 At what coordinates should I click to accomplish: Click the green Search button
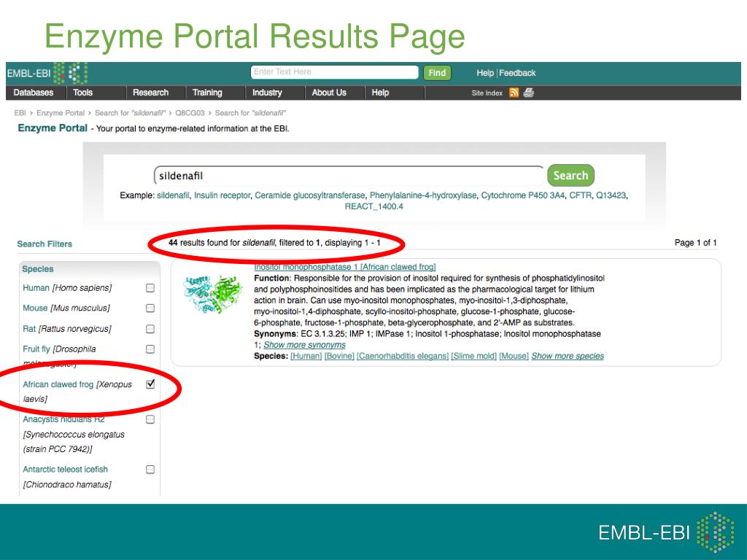pos(570,175)
